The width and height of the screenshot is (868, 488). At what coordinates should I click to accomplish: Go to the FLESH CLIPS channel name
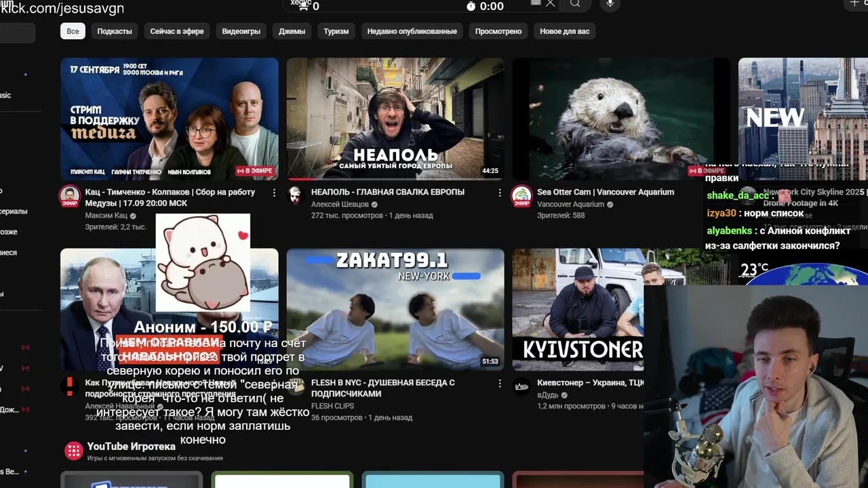tap(332, 406)
